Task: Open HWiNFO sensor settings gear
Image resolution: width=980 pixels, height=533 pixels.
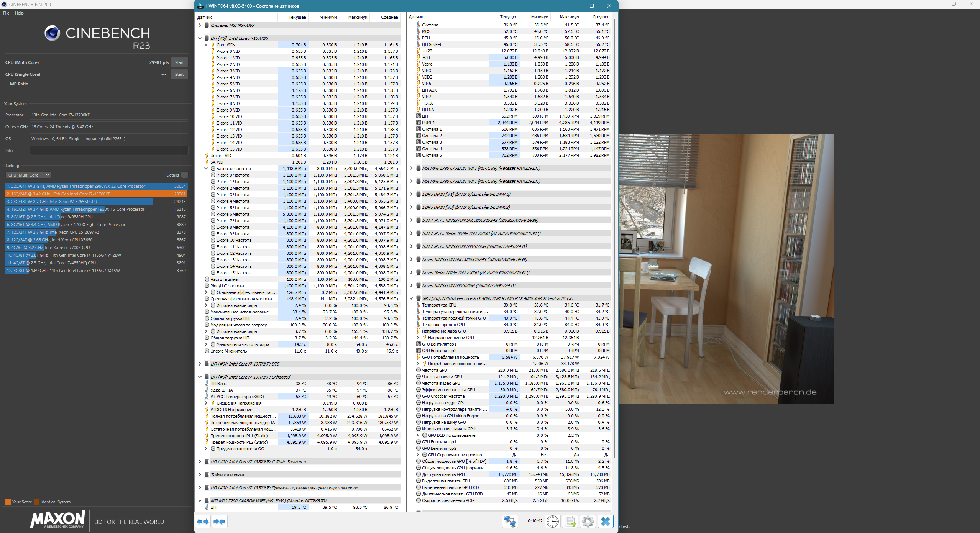Action: click(588, 522)
